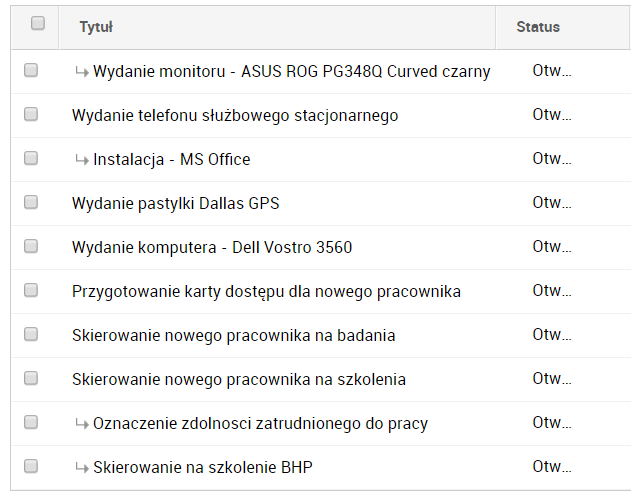Screen dimensions: 631x500
Task: Select checkbox for Wydanie telefonu służbowego stacjonarnego
Action: tap(31, 115)
